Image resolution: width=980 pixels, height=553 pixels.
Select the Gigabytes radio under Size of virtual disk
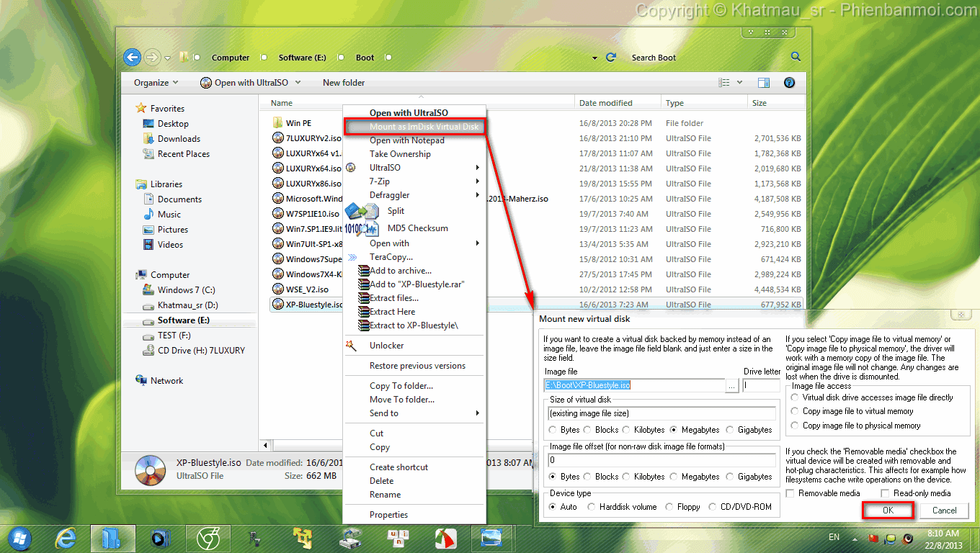pyautogui.click(x=730, y=430)
